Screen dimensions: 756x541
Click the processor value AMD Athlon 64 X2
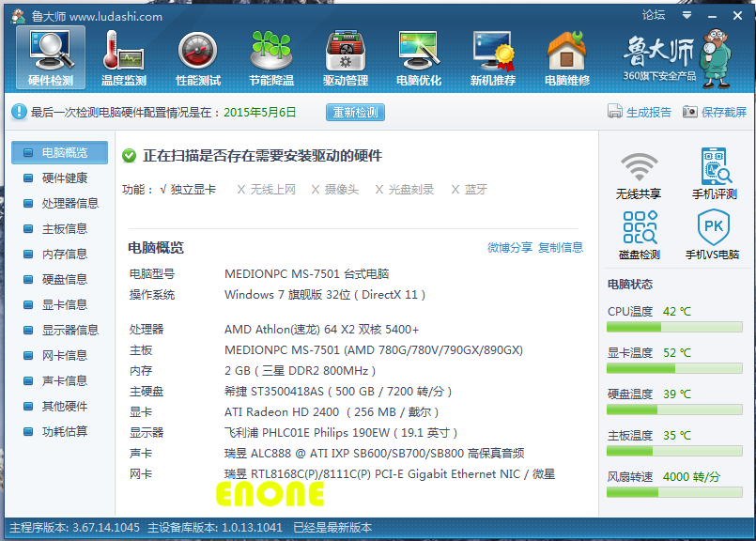[x=321, y=330]
